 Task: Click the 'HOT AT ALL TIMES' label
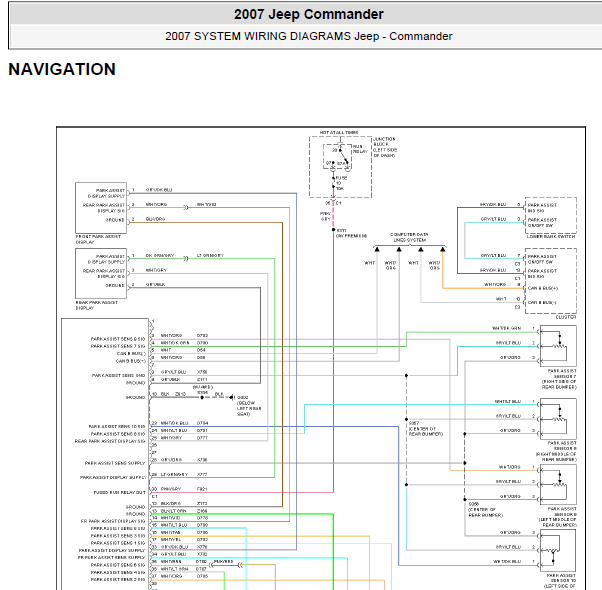(x=339, y=132)
